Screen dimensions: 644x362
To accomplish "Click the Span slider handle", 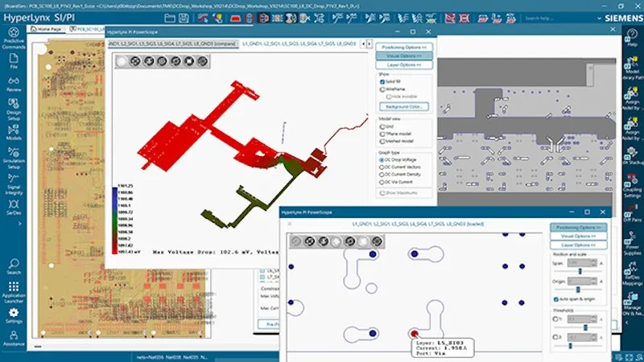I will pos(580,271).
